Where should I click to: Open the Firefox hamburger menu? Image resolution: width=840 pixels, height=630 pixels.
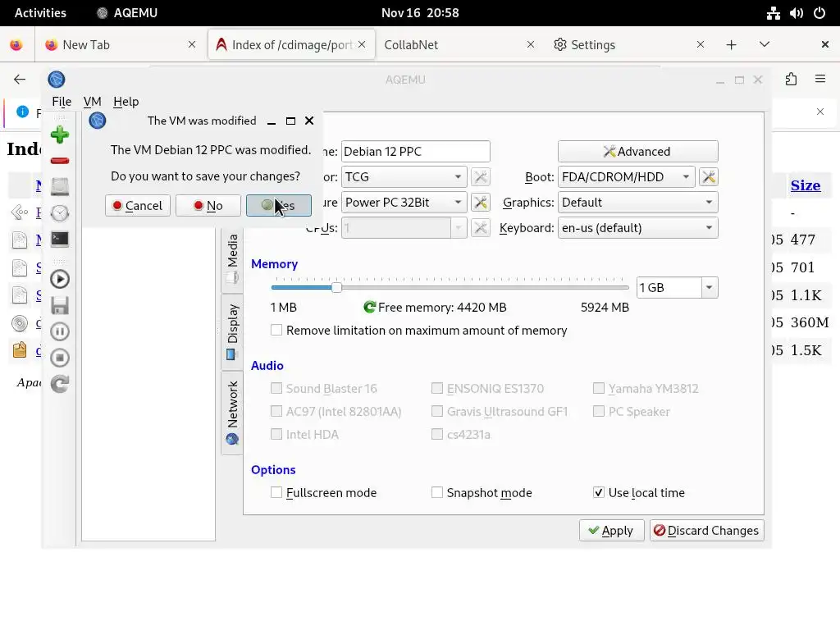[820, 80]
